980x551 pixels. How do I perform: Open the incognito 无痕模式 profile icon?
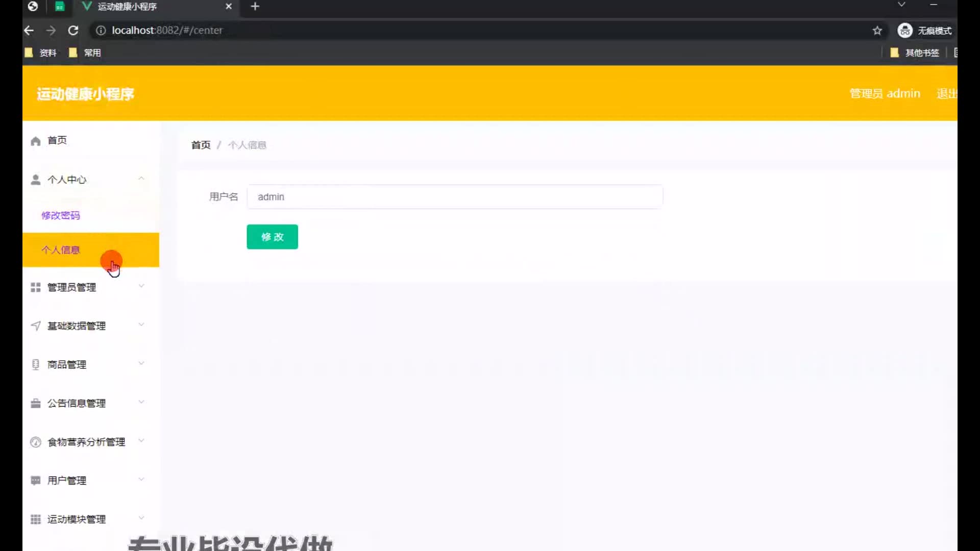(x=904, y=31)
